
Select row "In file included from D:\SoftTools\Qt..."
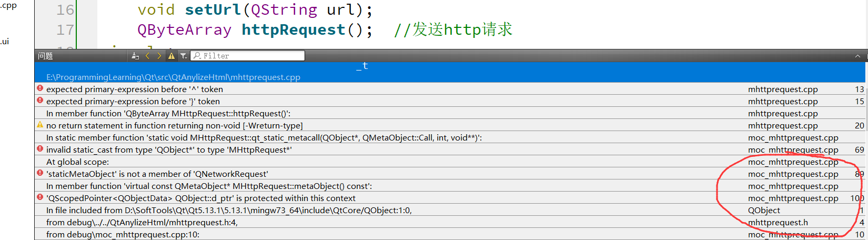(450, 210)
